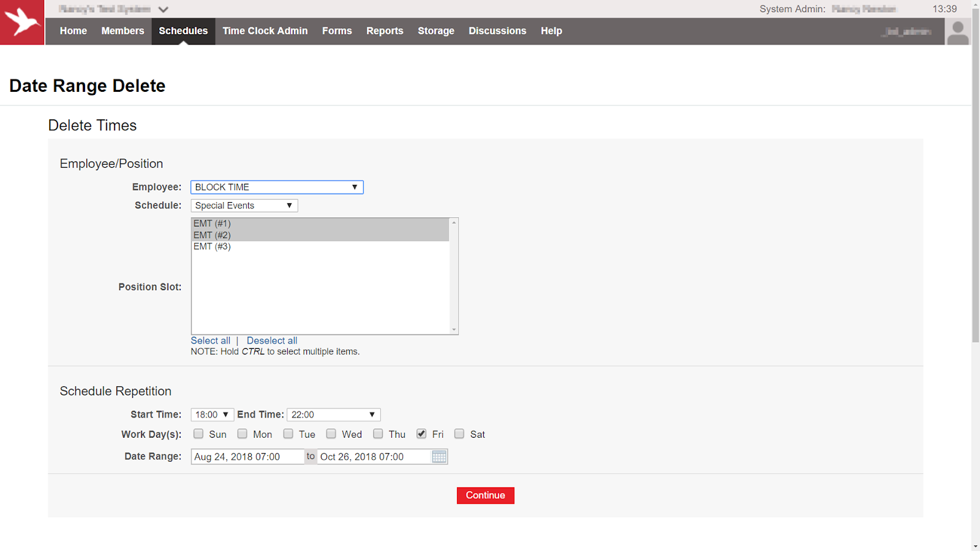Open the user profile avatar icon

click(x=958, y=32)
